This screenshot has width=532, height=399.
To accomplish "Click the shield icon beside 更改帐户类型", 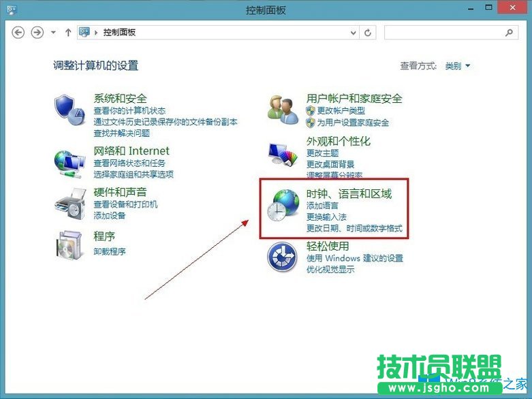I will [311, 111].
